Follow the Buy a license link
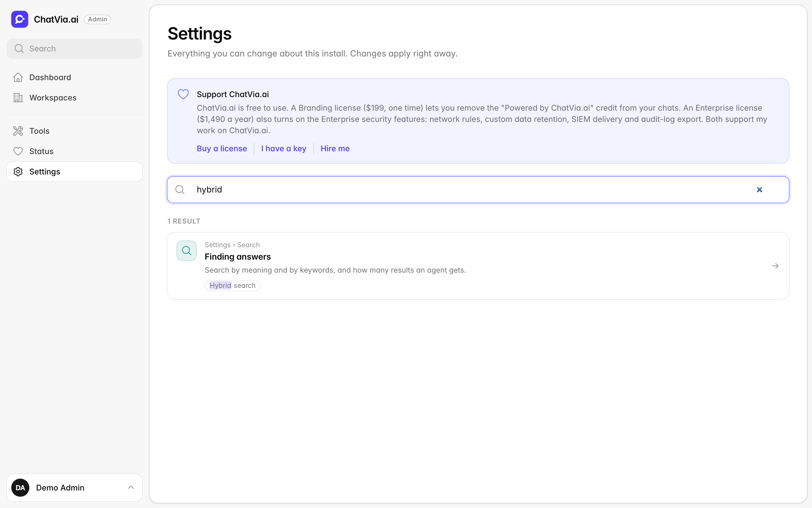 pyautogui.click(x=222, y=148)
